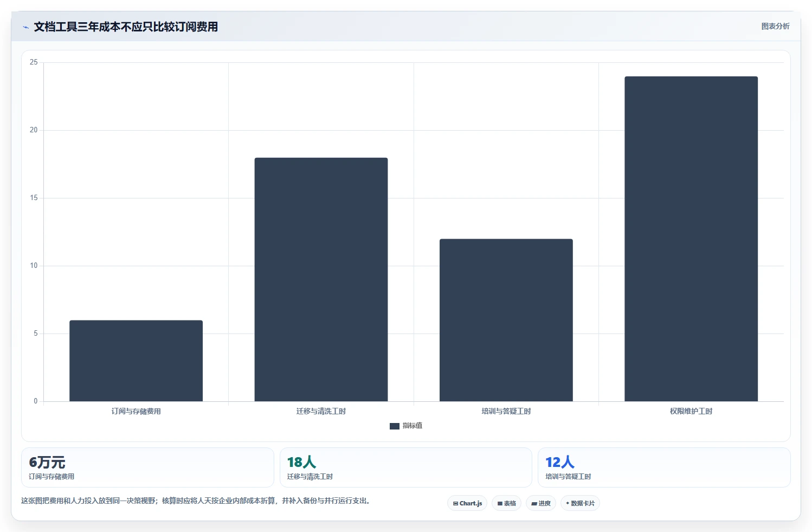
Task: Click the small icon beside the header title
Action: pos(25,27)
